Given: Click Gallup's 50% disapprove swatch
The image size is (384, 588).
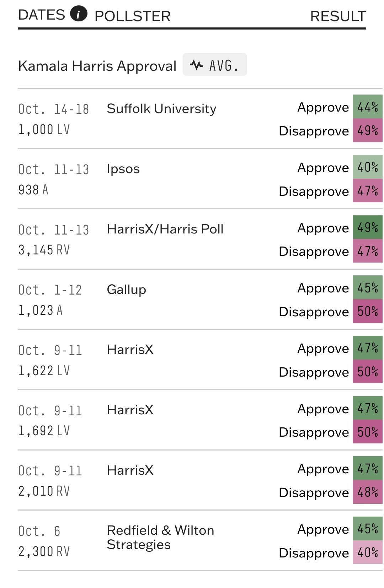Looking at the screenshot, I should click(367, 312).
